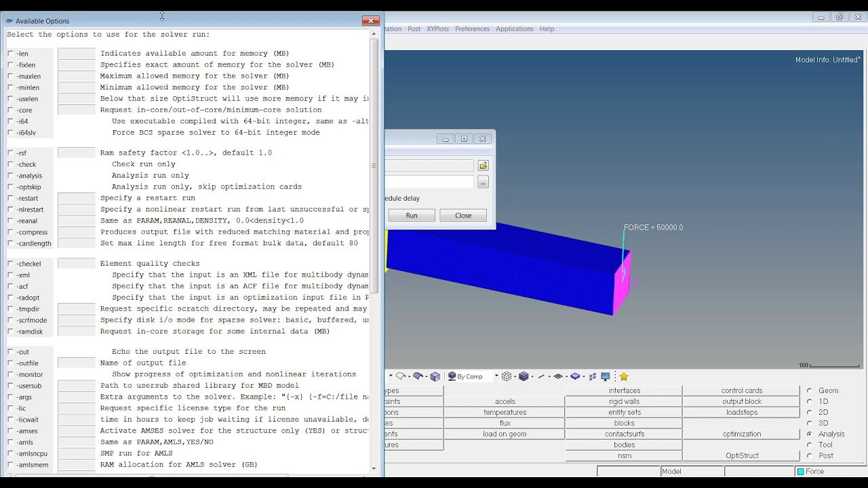Open the temperatures panel
This screenshot has width=868, height=488.
[505, 412]
